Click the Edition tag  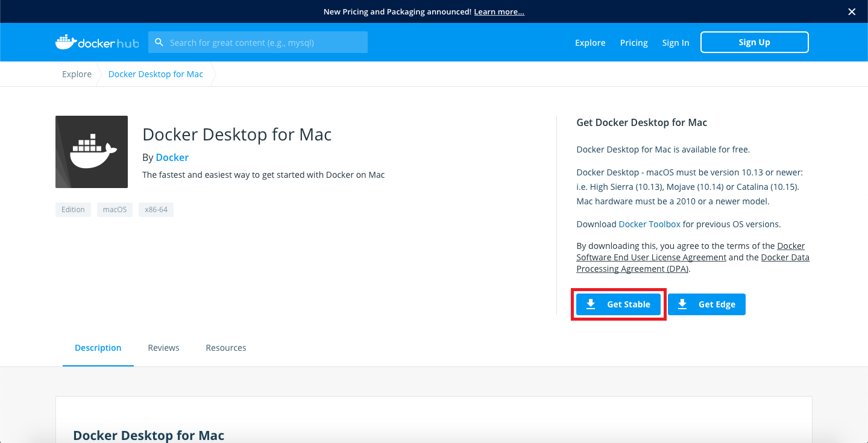point(73,210)
